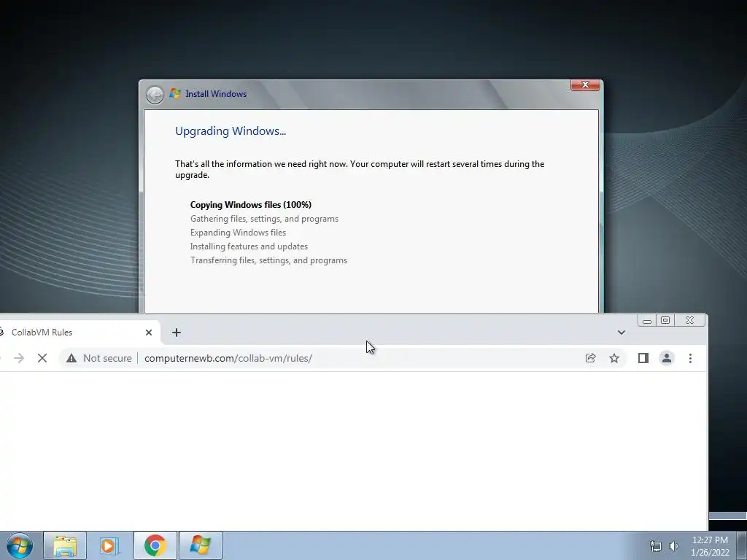Click Installing features and updates step
The image size is (747, 560).
coord(249,246)
